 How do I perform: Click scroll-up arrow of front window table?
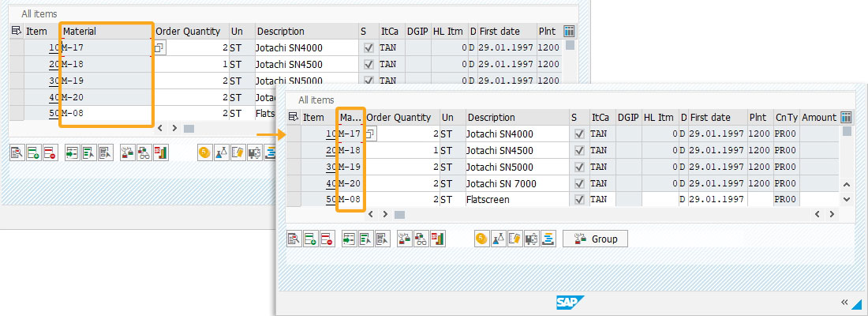(x=847, y=184)
